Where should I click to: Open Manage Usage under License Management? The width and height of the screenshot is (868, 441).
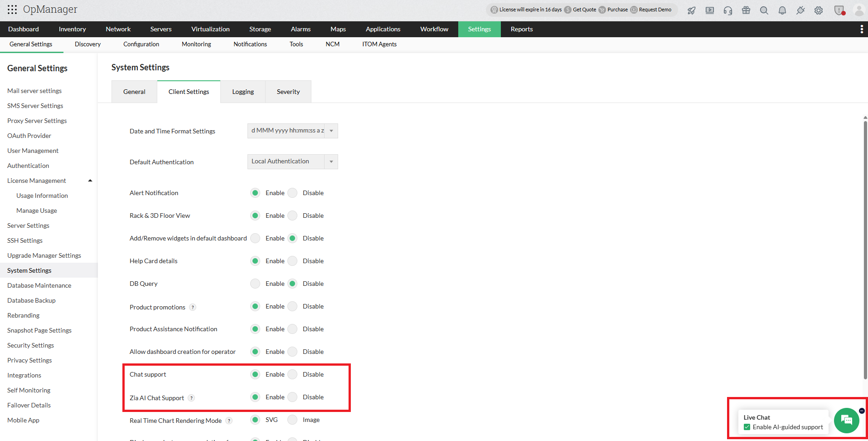click(37, 211)
